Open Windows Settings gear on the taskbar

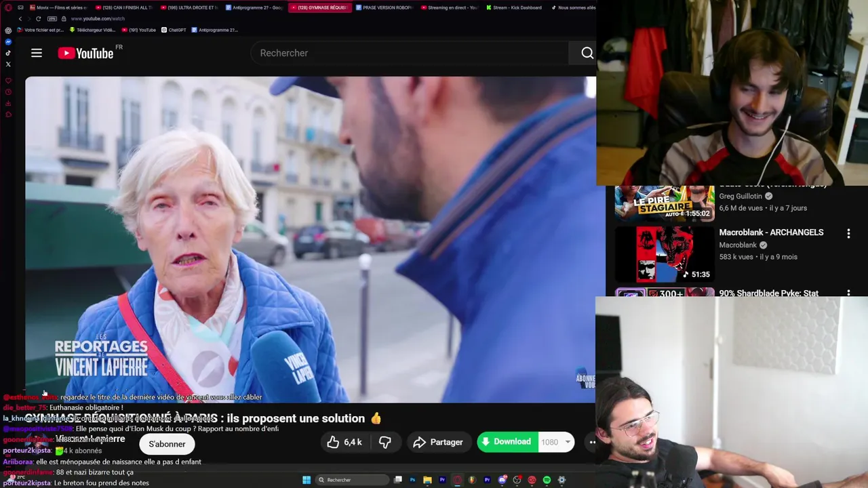(x=561, y=480)
